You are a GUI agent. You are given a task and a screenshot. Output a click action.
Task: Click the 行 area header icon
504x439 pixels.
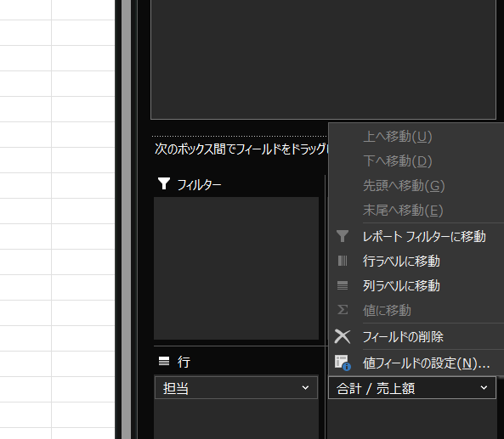(164, 361)
